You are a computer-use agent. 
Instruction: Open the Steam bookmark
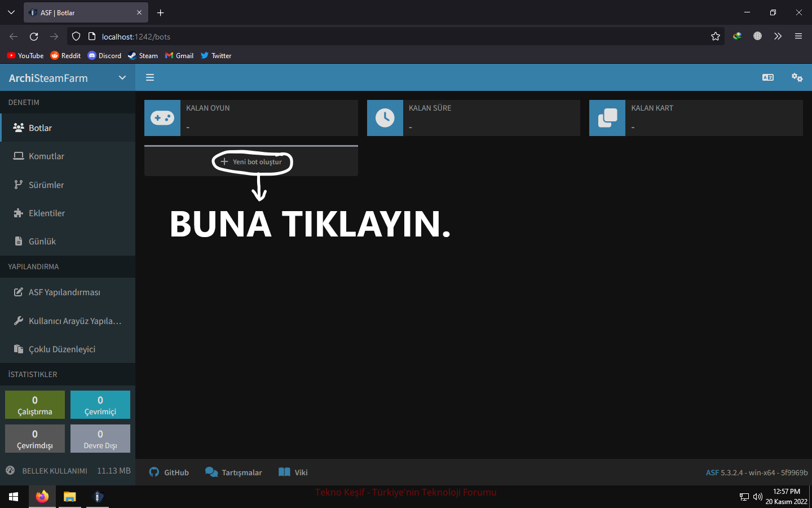[143, 56]
